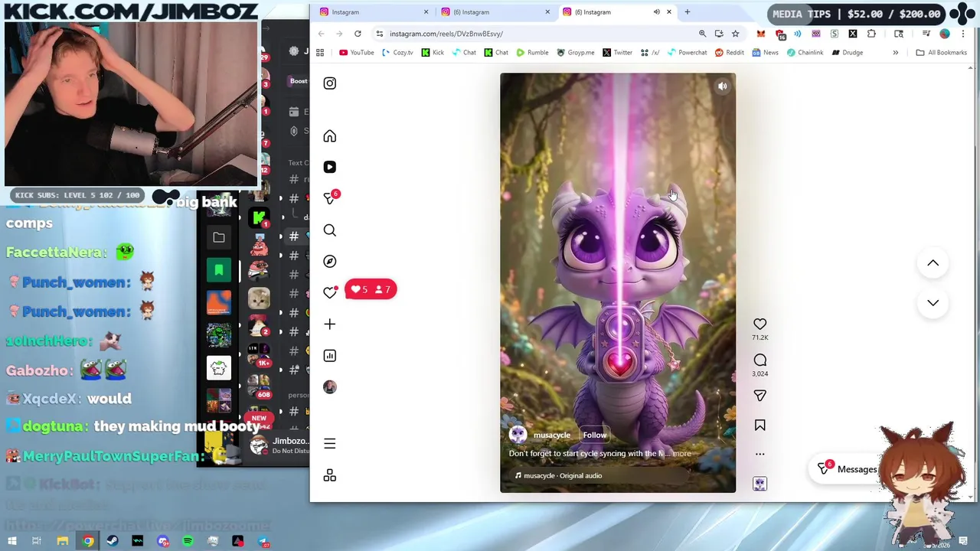Open Notifications heart in Instagram sidebar

[x=329, y=292]
